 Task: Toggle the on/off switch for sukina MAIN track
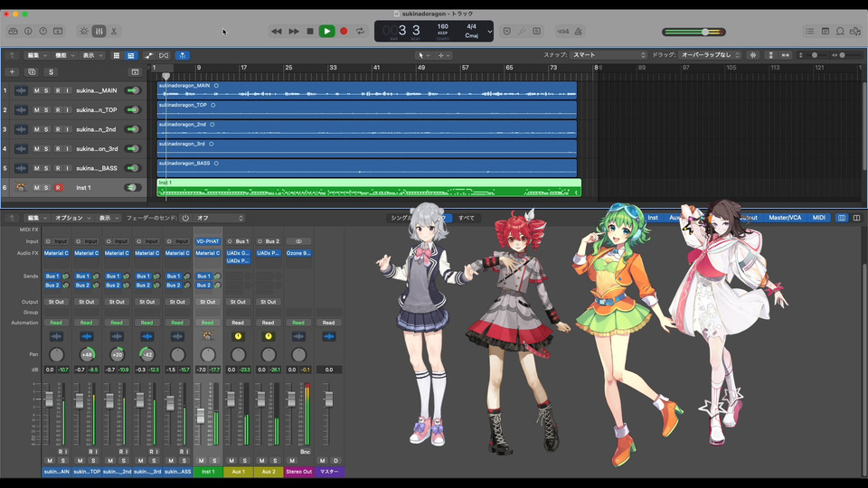coord(134,90)
